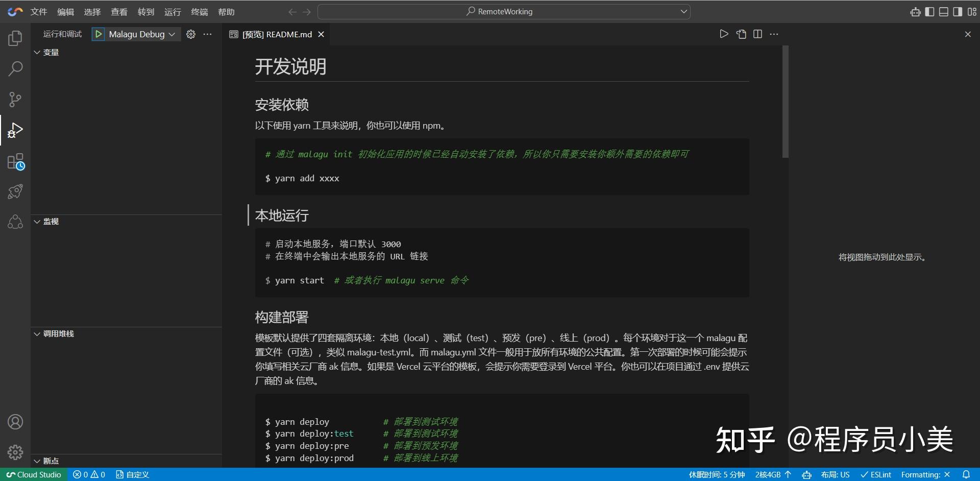The image size is (980, 481).
Task: Select the Source Control icon
Action: click(15, 99)
